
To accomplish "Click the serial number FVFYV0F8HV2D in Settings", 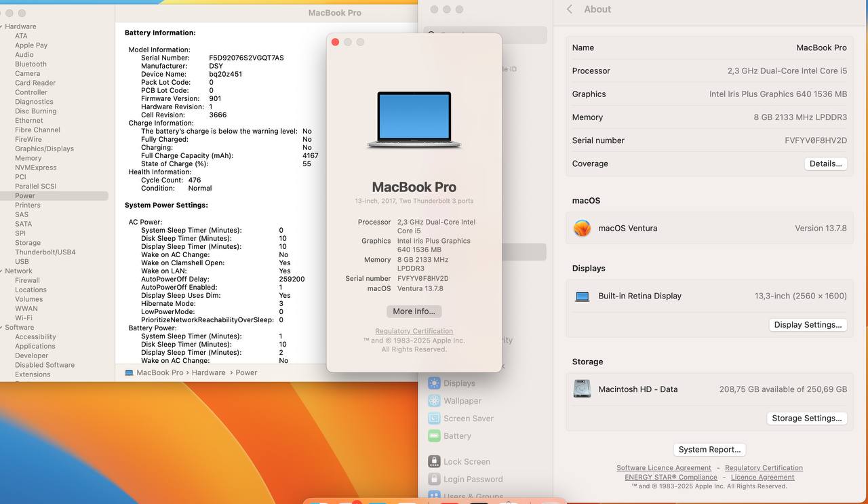I will click(816, 140).
